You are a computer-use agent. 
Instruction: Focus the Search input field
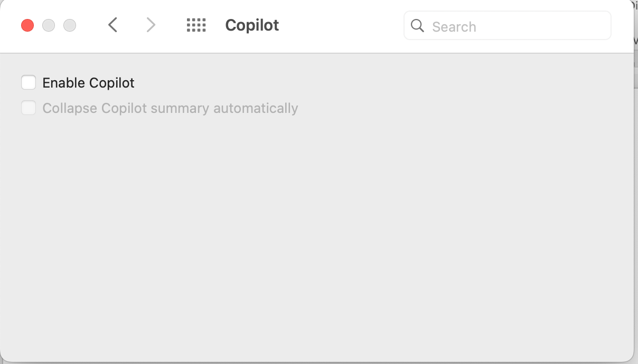[508, 25]
